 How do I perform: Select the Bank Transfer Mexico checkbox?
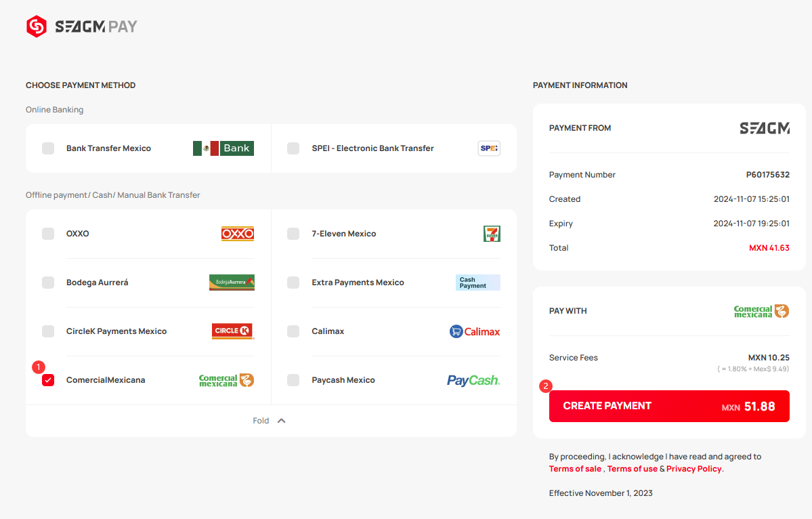[48, 148]
